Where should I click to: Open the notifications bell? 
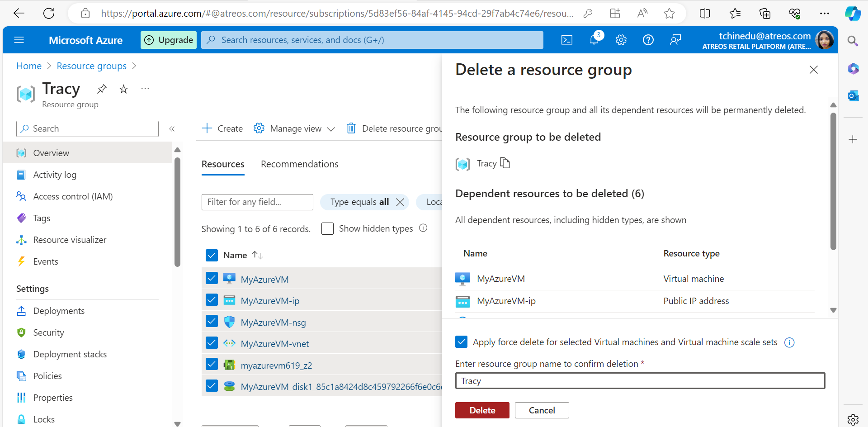(x=594, y=40)
